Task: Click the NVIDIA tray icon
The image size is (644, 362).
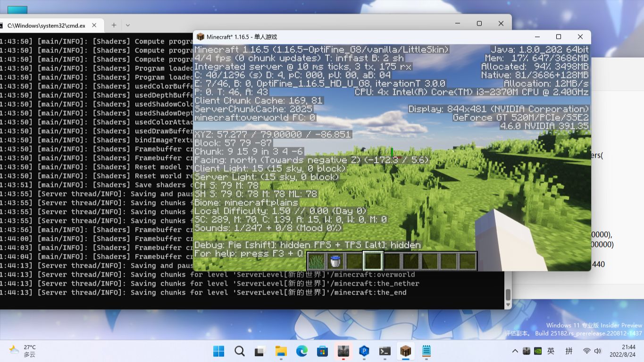Action: pos(538,351)
